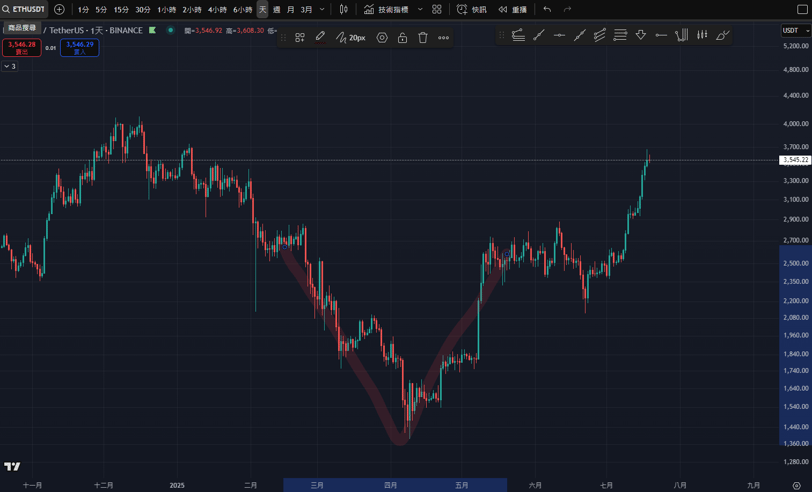Select the 1分 timeframe
This screenshot has width=812, height=492.
point(83,9)
